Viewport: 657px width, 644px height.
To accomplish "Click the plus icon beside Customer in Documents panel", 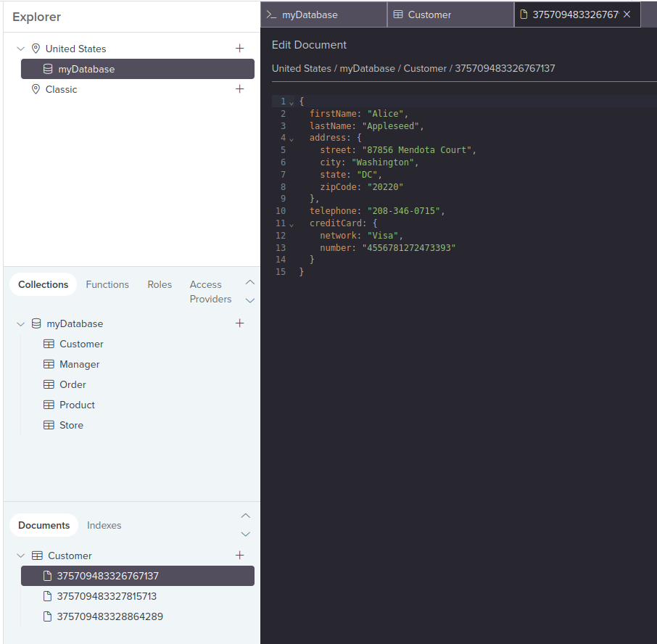I will (x=240, y=556).
